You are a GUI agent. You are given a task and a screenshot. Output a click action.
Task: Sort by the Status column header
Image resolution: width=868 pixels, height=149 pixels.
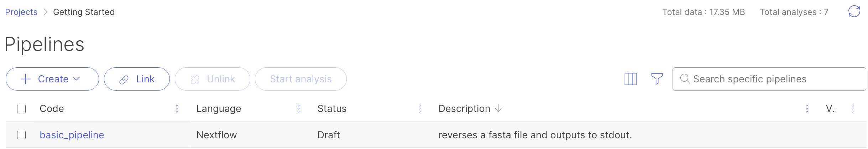coord(332,109)
